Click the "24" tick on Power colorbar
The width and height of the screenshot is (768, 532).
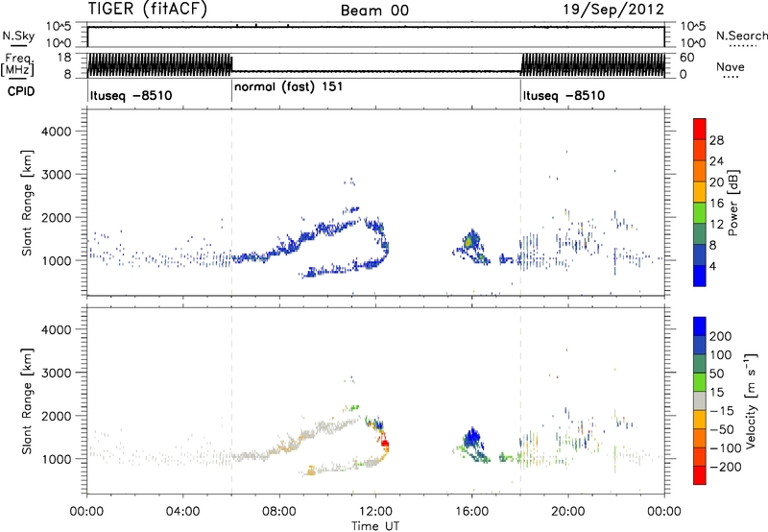(x=716, y=161)
